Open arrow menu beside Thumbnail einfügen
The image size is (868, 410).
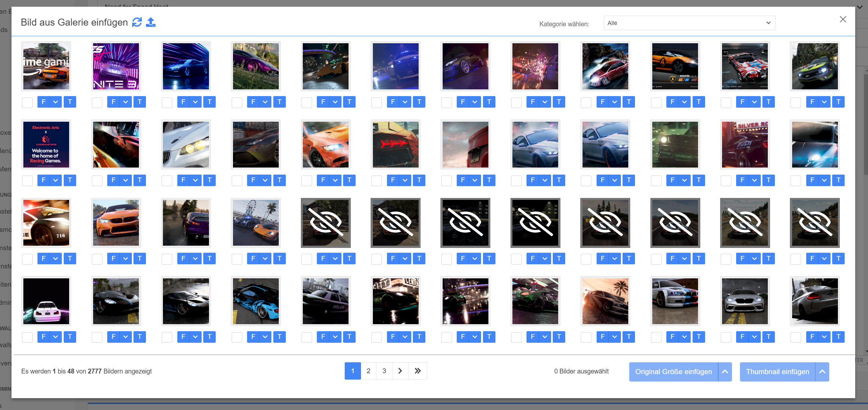point(822,372)
